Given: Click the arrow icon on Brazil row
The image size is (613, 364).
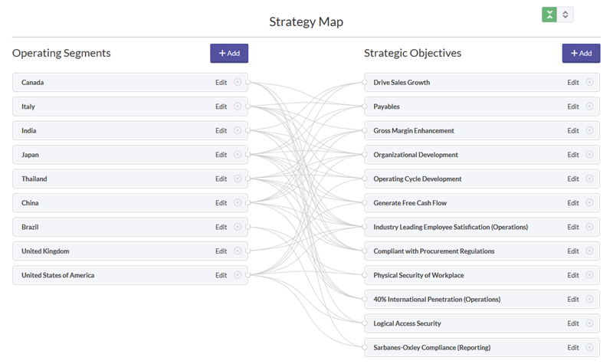Looking at the screenshot, I should 238,227.
